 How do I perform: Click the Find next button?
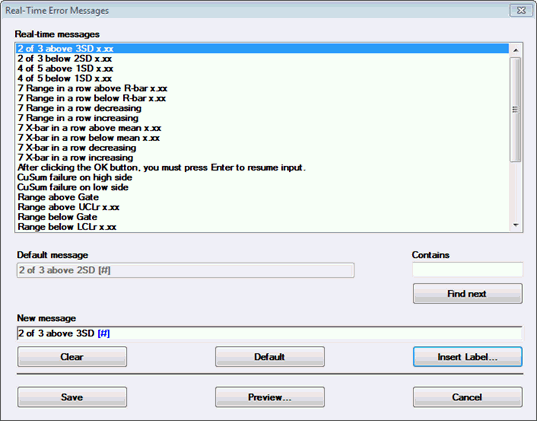[x=467, y=294]
